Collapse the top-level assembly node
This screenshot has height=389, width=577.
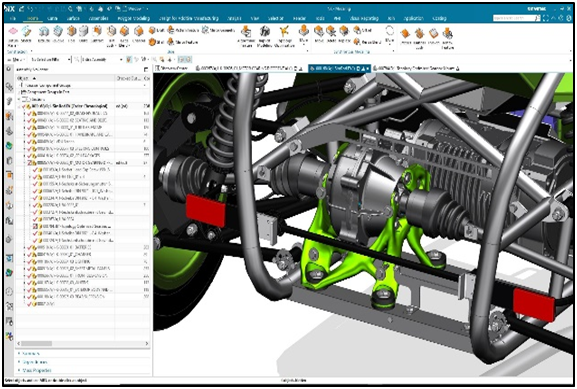point(19,106)
